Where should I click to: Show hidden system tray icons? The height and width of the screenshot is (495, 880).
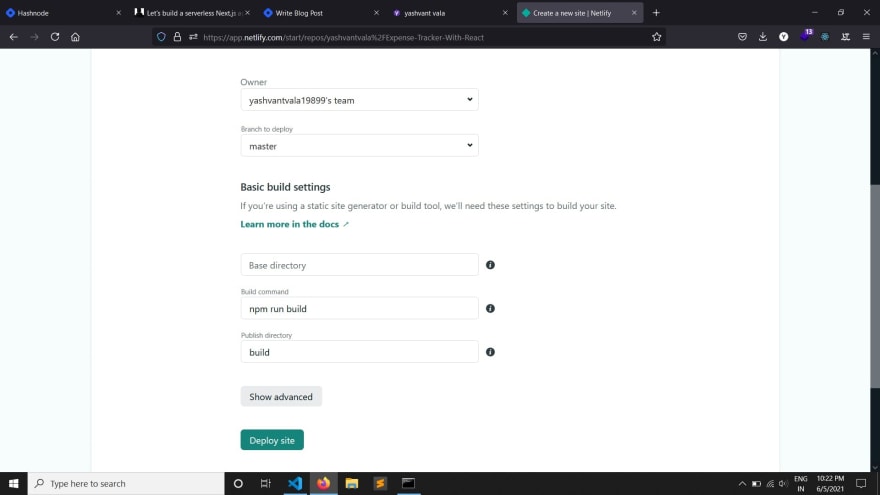pos(742,483)
